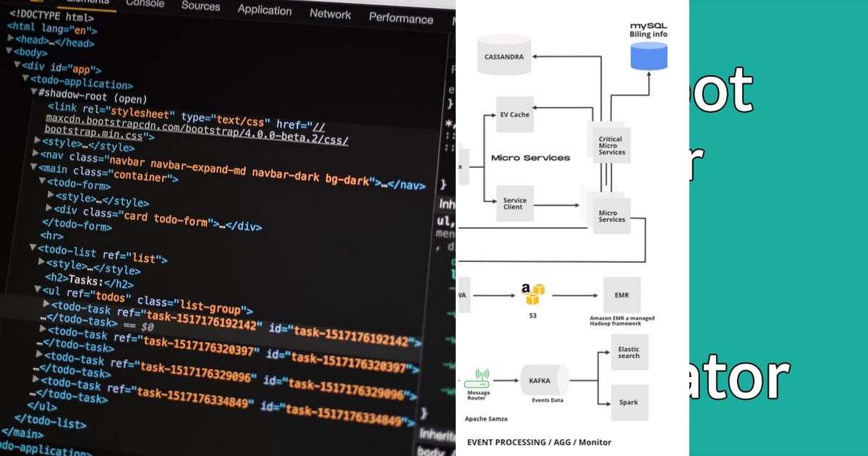Expand the nav class="navbar" node arrow

[35, 153]
